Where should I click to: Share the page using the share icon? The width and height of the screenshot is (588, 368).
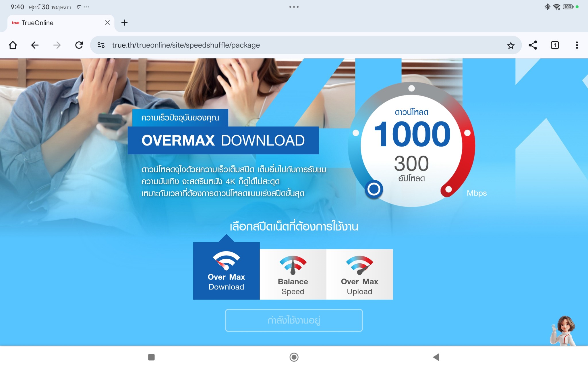(533, 45)
